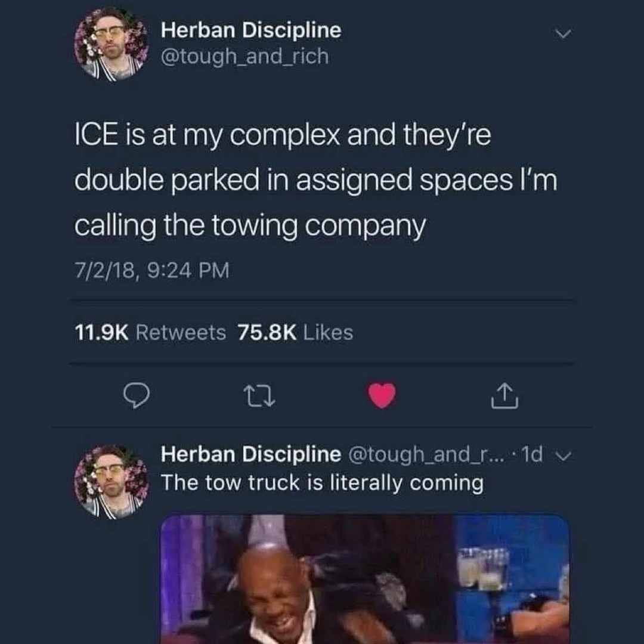Open the reply 'The tow truck is literally coming'

point(323,483)
